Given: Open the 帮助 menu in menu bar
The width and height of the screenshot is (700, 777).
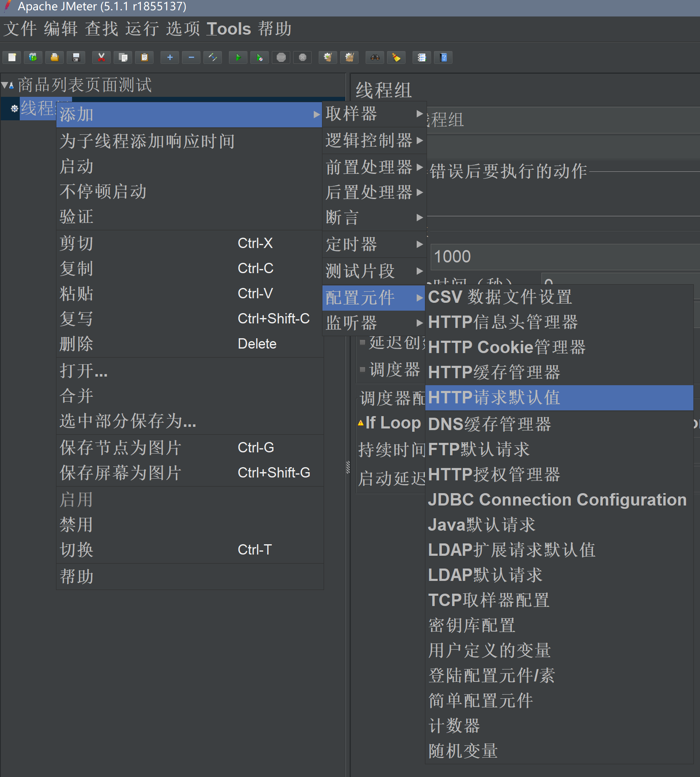Looking at the screenshot, I should (x=275, y=29).
